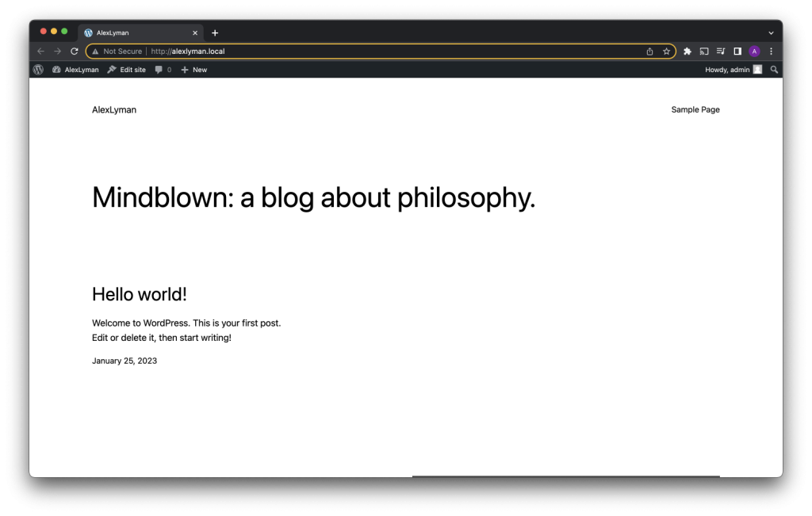Toggle the Chrome side panel
The height and width of the screenshot is (516, 812).
tap(737, 52)
